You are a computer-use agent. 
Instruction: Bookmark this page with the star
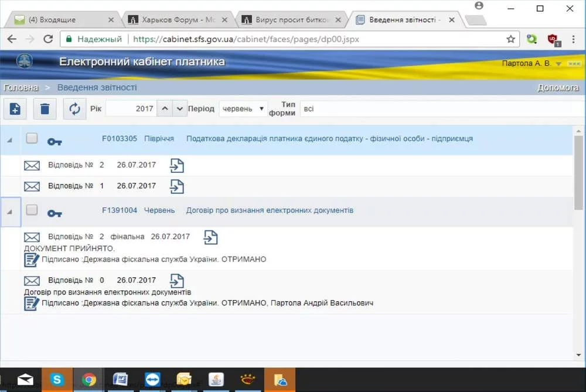pyautogui.click(x=510, y=39)
